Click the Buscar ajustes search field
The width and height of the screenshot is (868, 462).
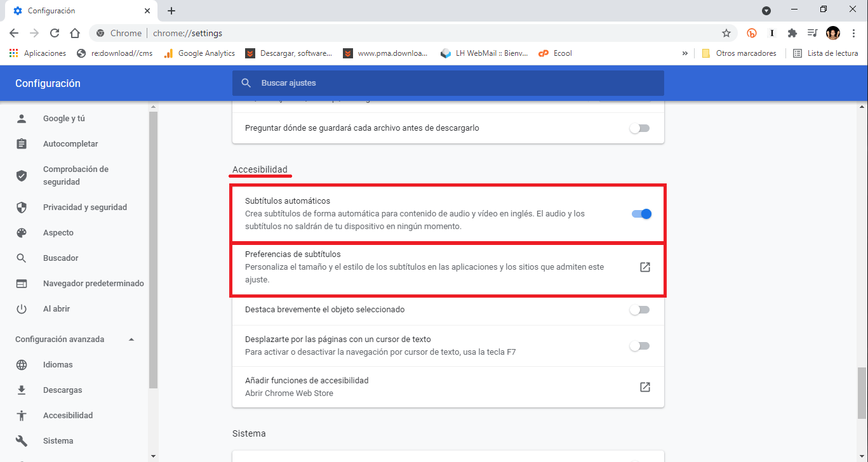click(x=448, y=83)
